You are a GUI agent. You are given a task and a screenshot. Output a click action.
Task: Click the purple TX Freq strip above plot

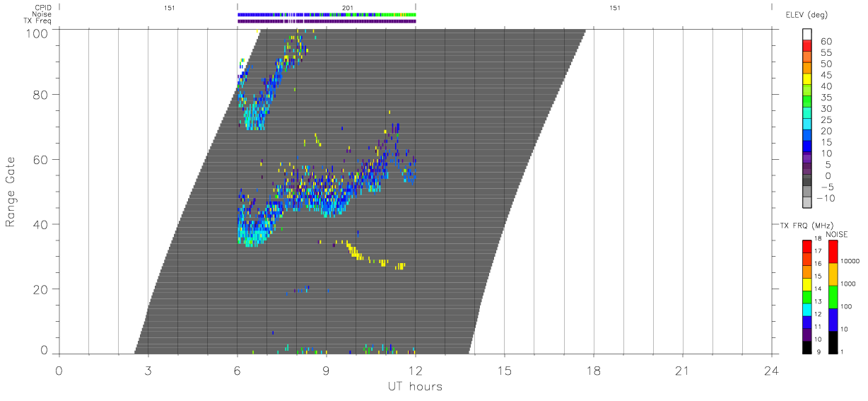coord(327,21)
